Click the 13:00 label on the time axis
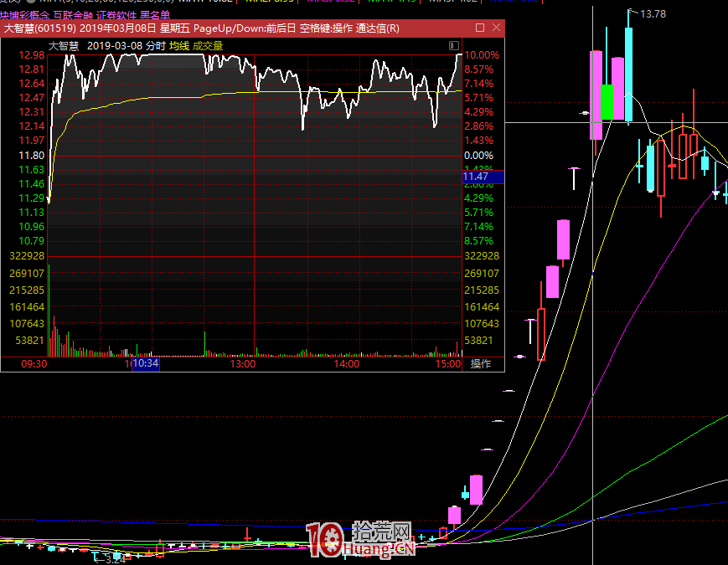 [243, 363]
